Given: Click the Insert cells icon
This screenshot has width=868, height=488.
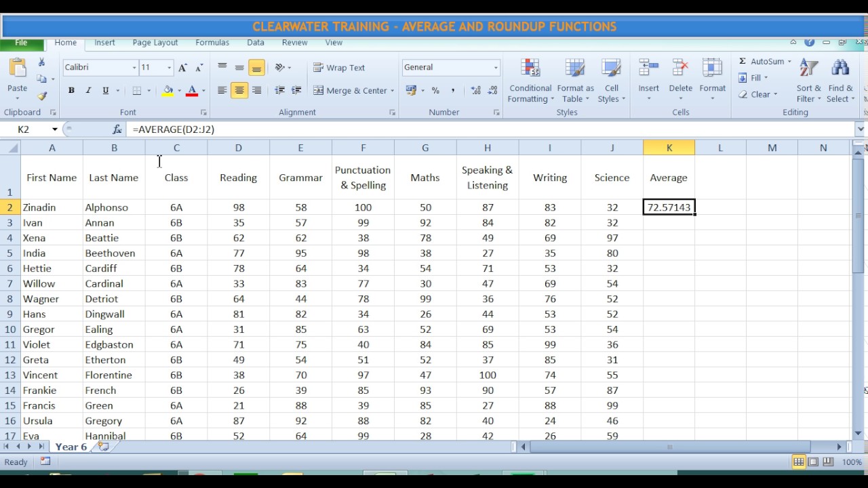Looking at the screenshot, I should coord(648,68).
